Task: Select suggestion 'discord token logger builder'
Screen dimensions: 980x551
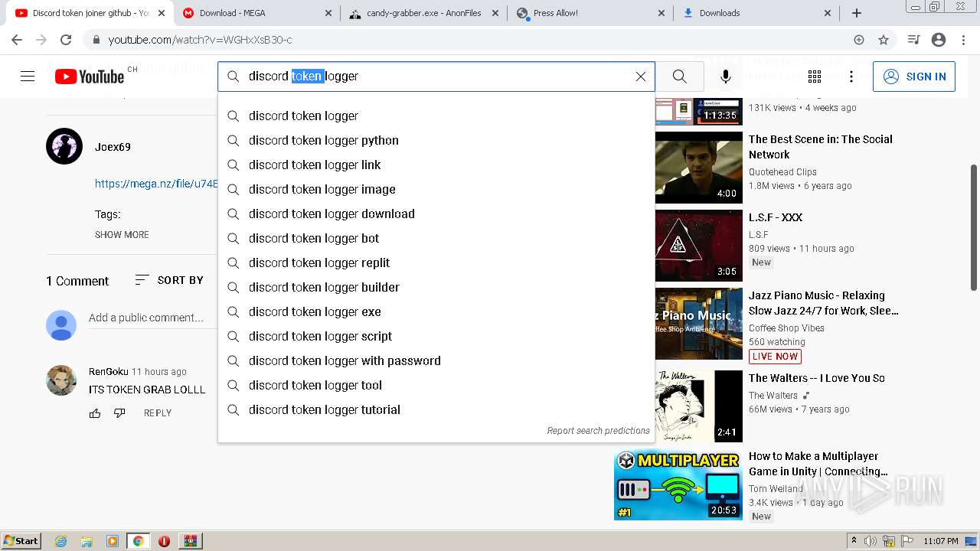Action: [x=436, y=287]
